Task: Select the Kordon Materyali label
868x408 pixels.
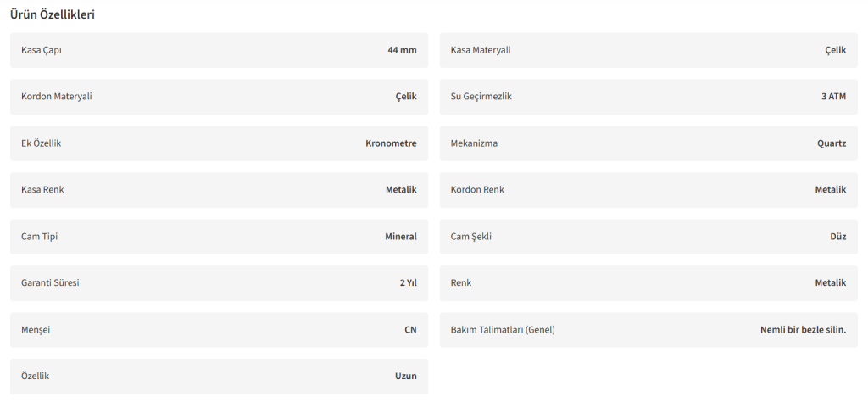Action: click(57, 97)
